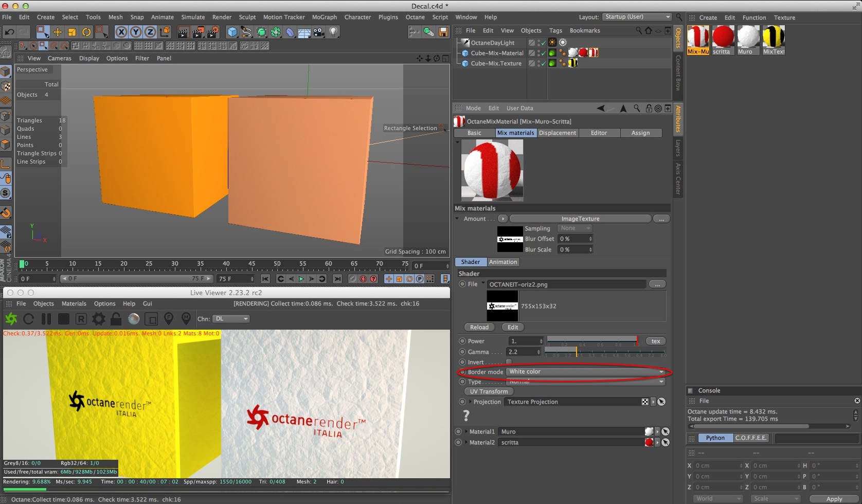Select the Rotate tool in the toolbar

pyautogui.click(x=86, y=32)
